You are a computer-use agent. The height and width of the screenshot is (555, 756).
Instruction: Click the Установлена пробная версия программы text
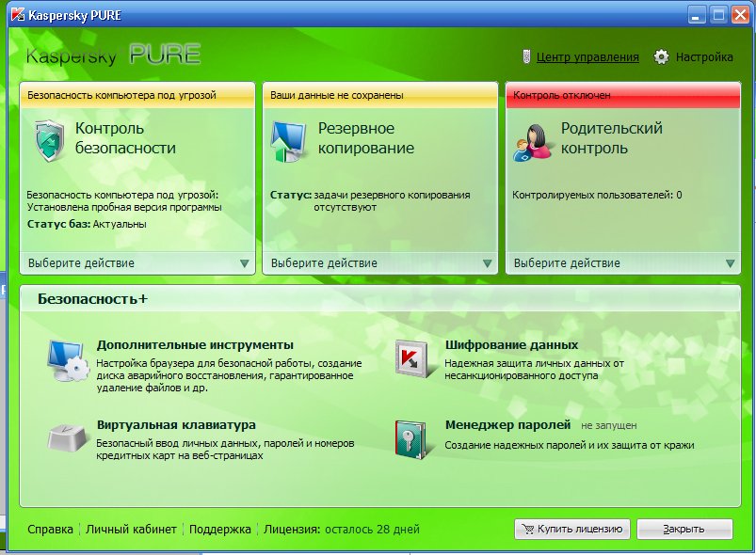point(124,207)
